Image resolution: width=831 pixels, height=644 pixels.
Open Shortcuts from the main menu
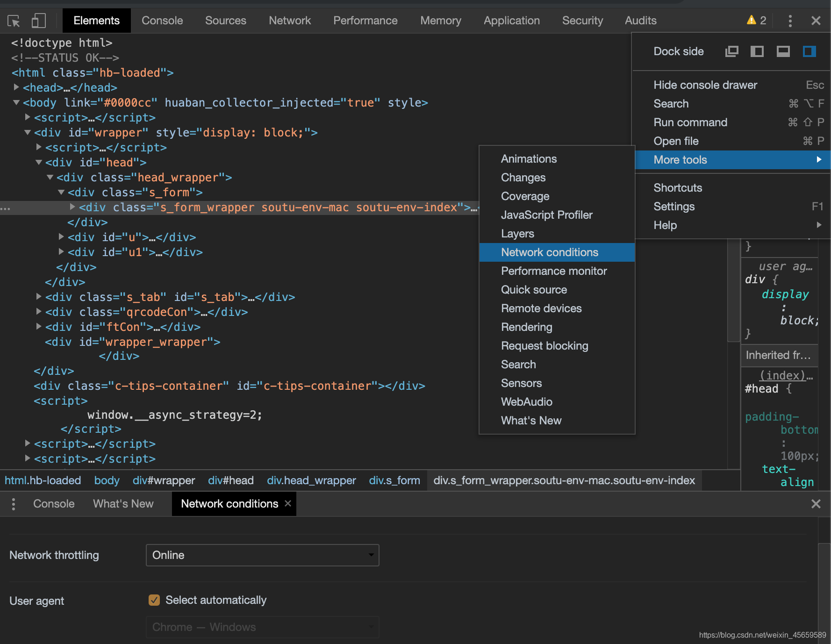coord(732,188)
